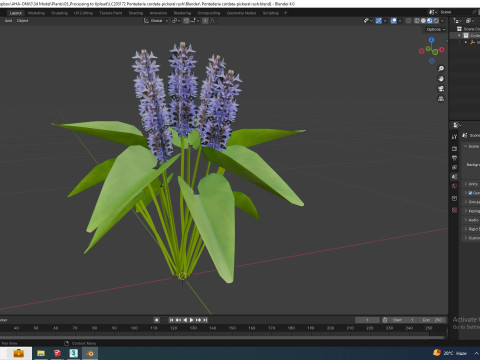Viewport: 480px width, 360px height.
Task: Open the proportional editing falloff menu
Action: [x=212, y=21]
